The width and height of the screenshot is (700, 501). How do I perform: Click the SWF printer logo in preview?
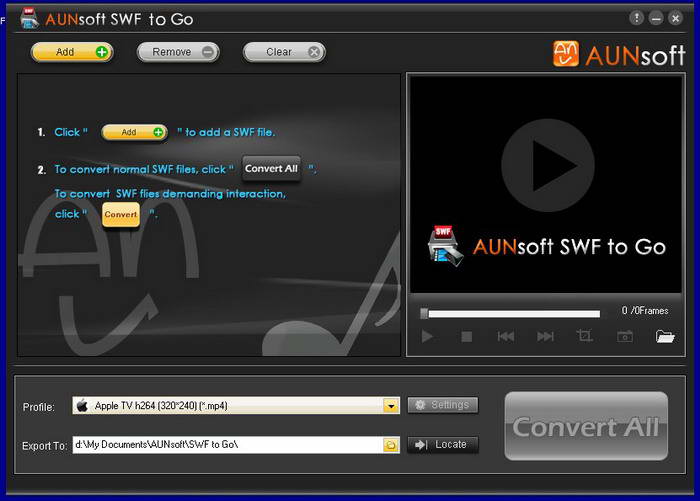point(445,246)
